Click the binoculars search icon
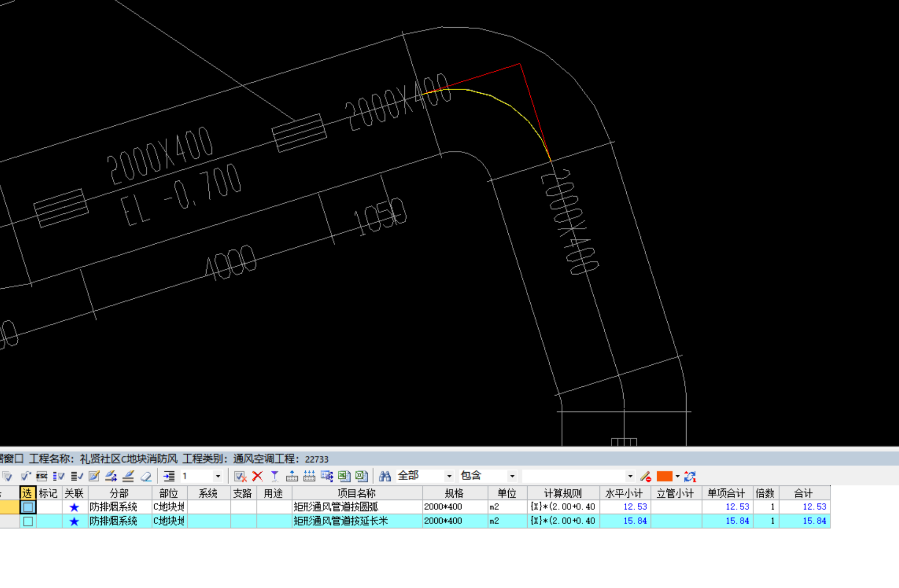899x588 pixels. pyautogui.click(x=385, y=476)
